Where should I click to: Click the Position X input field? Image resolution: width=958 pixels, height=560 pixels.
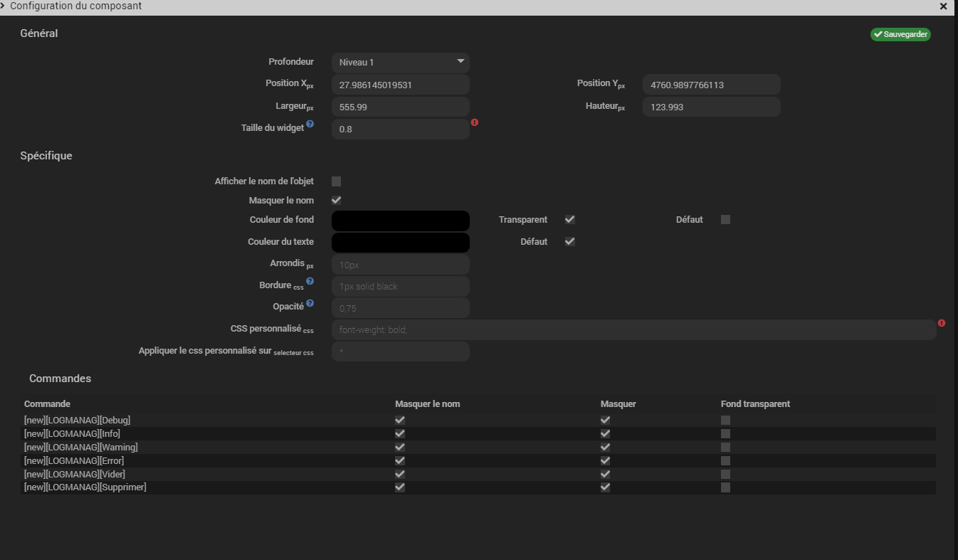point(400,85)
